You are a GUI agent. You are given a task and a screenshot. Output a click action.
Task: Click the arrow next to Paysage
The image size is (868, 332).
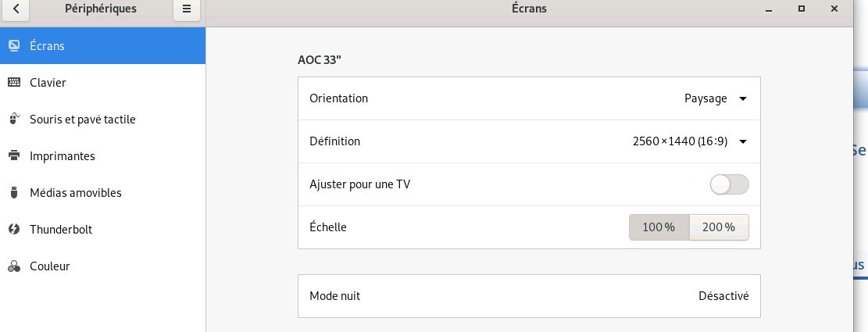click(x=743, y=99)
